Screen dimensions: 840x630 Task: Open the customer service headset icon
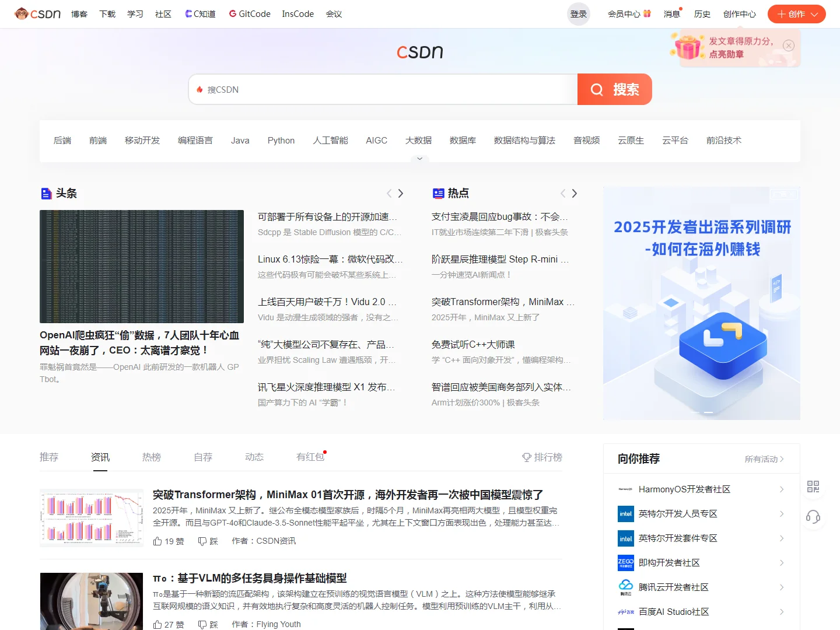[813, 517]
